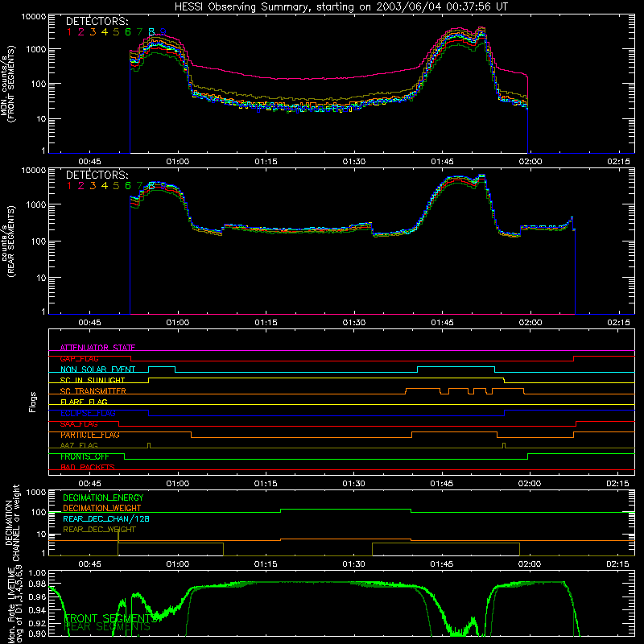Image resolution: width=644 pixels, height=644 pixels.
Task: Click the FRONT SEGMENTS label in livetime plot
Action: [110, 618]
